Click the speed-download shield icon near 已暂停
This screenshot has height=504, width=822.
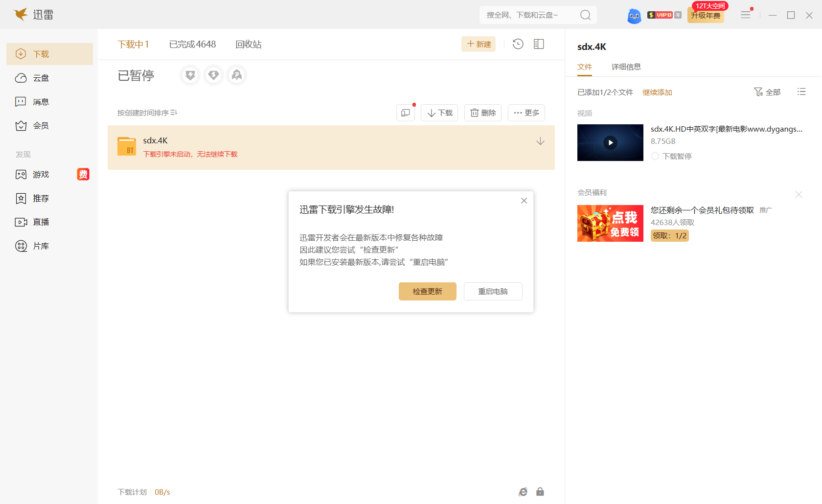pos(190,75)
